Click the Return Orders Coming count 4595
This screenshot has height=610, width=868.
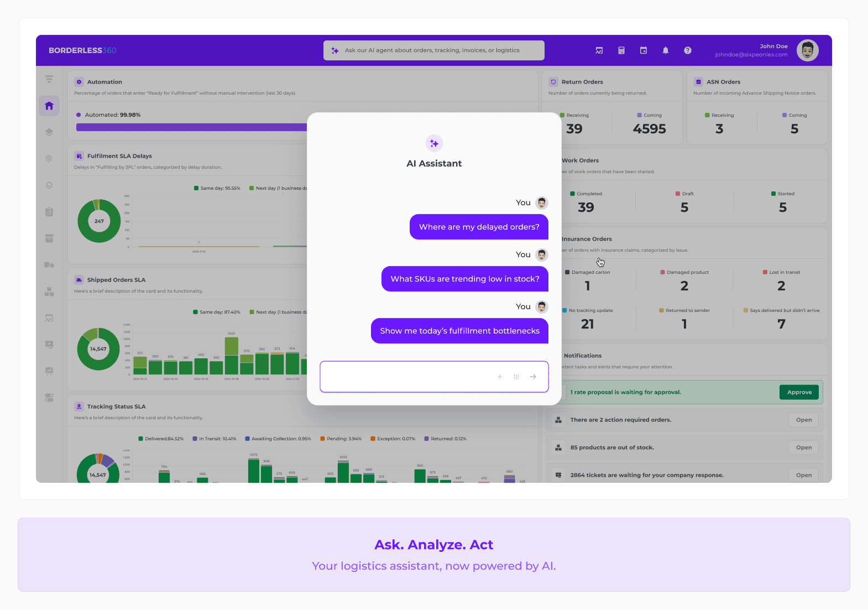tap(650, 129)
